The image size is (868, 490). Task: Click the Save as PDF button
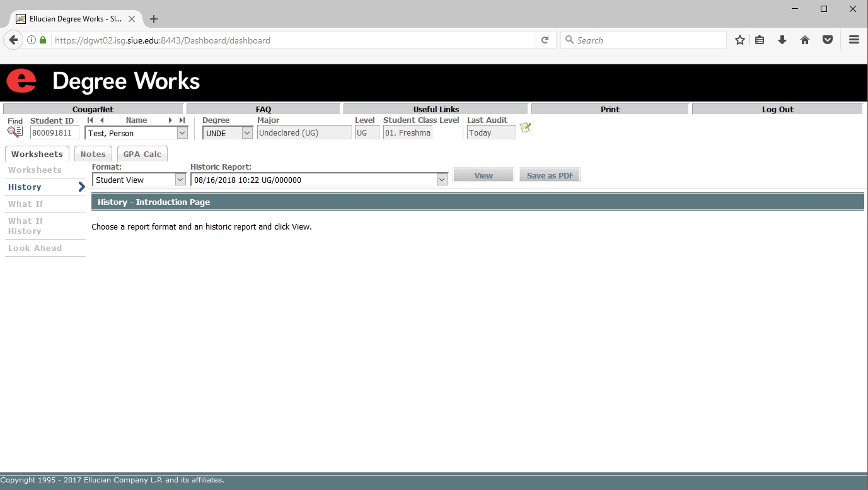(x=550, y=175)
